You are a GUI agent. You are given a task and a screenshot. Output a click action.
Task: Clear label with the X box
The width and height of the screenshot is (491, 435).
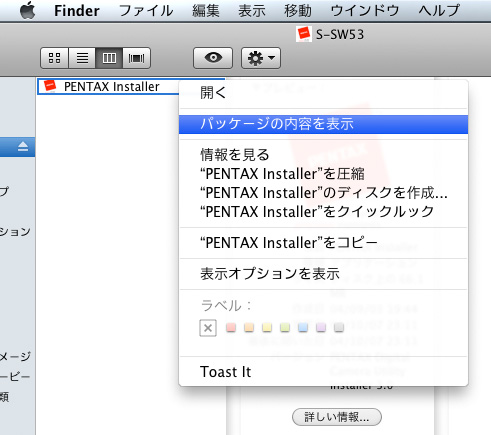tap(208, 328)
